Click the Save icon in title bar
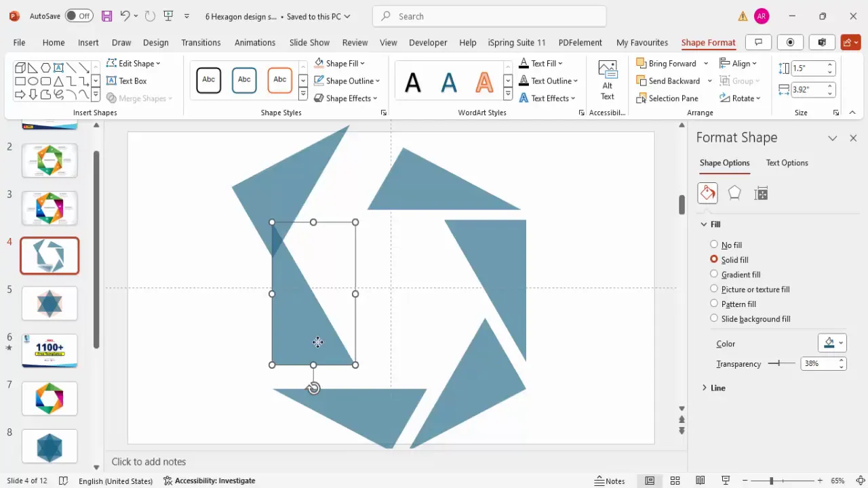This screenshot has width=868, height=488. [106, 16]
